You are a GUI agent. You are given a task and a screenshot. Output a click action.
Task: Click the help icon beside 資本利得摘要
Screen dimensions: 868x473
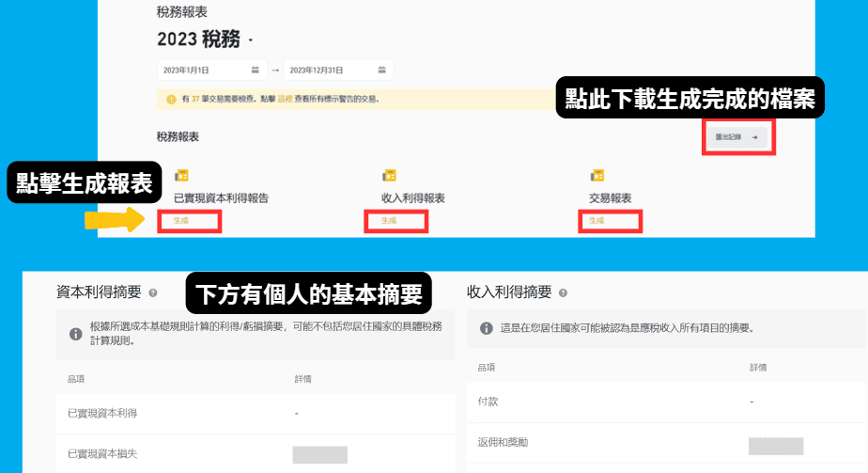tap(152, 293)
